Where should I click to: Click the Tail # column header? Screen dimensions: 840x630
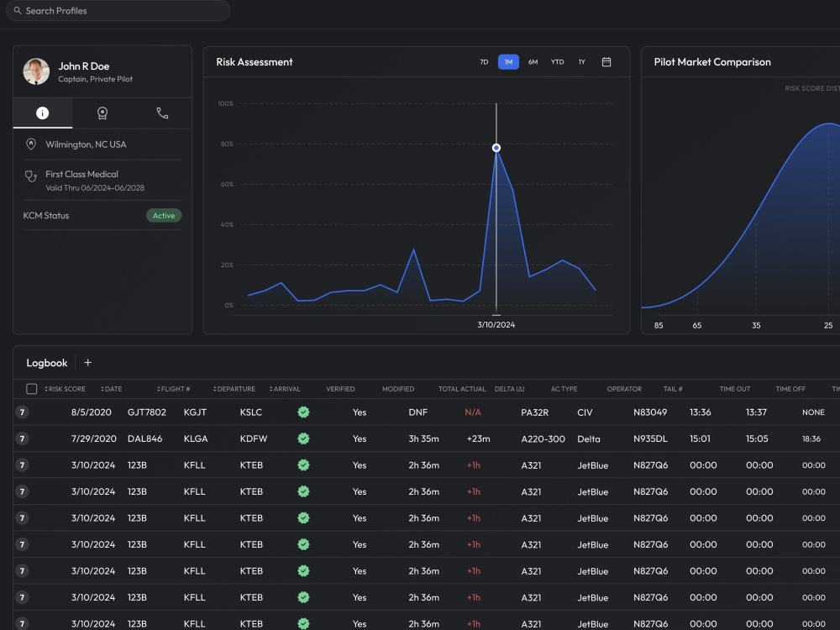673,389
